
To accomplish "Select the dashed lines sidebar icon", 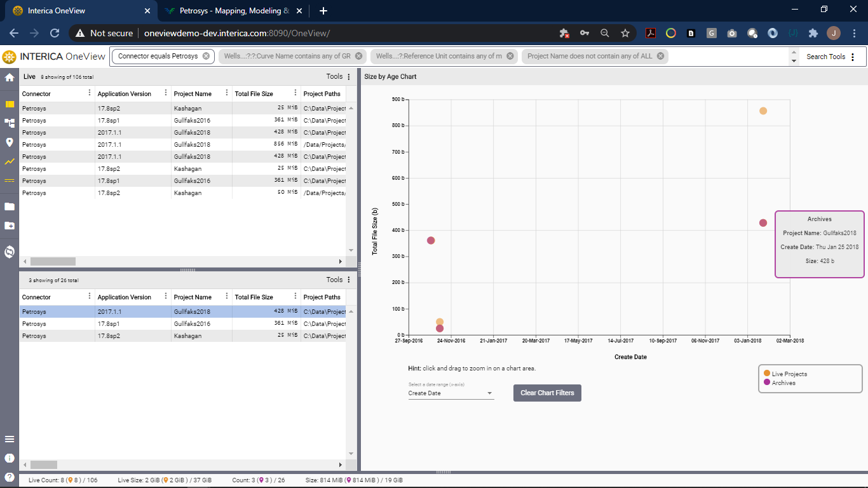I will pyautogui.click(x=10, y=180).
